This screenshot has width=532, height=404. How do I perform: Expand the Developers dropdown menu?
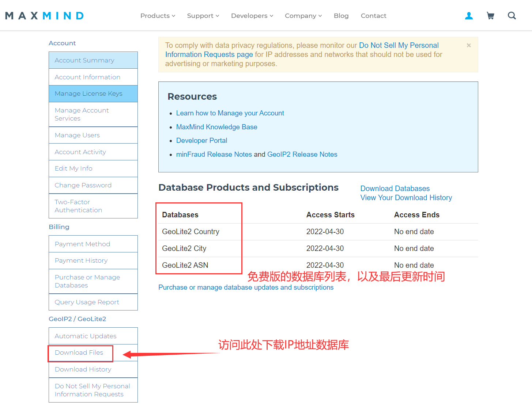coord(252,16)
